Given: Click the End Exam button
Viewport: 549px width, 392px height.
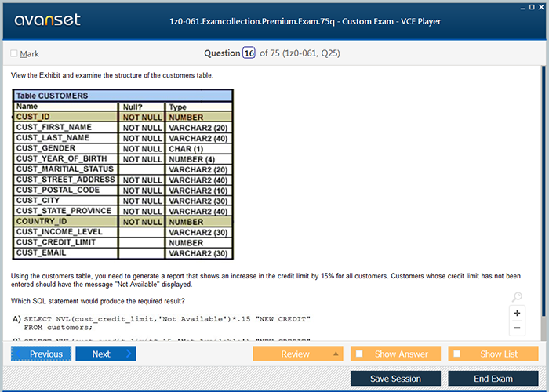Looking at the screenshot, I should pos(493,379).
